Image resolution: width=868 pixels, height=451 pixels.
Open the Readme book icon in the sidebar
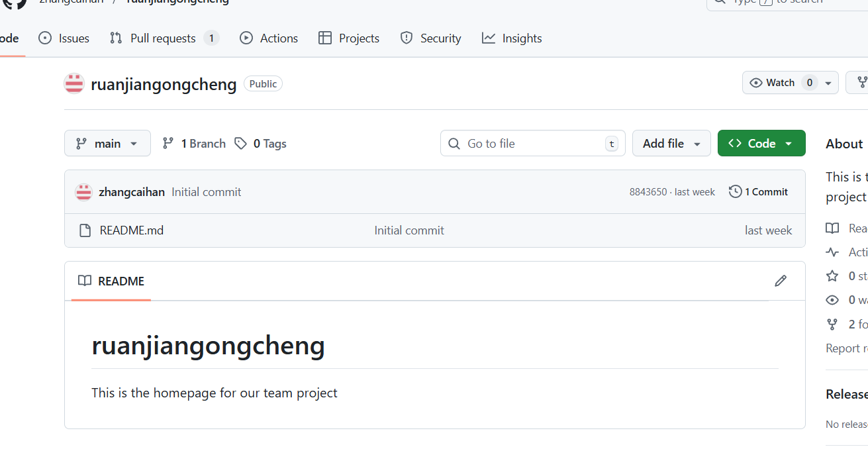pyautogui.click(x=832, y=228)
